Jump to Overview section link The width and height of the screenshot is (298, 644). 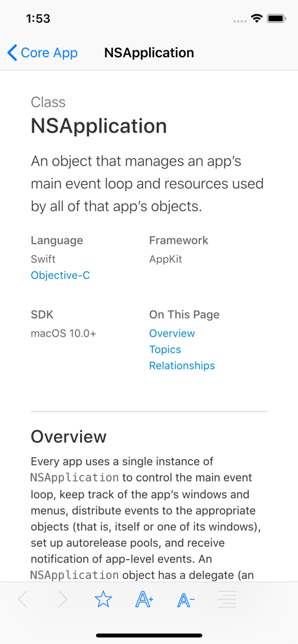(172, 333)
